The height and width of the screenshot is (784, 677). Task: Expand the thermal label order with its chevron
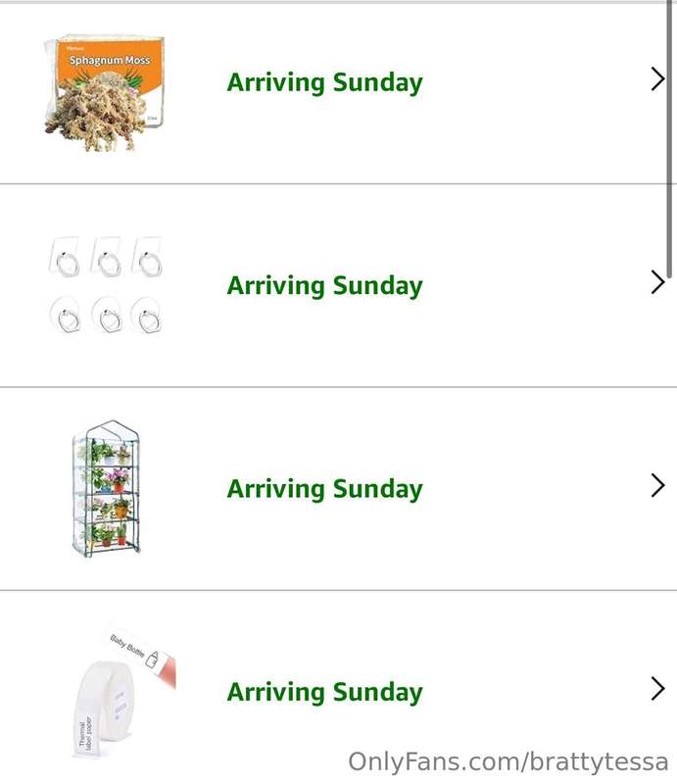tap(657, 689)
